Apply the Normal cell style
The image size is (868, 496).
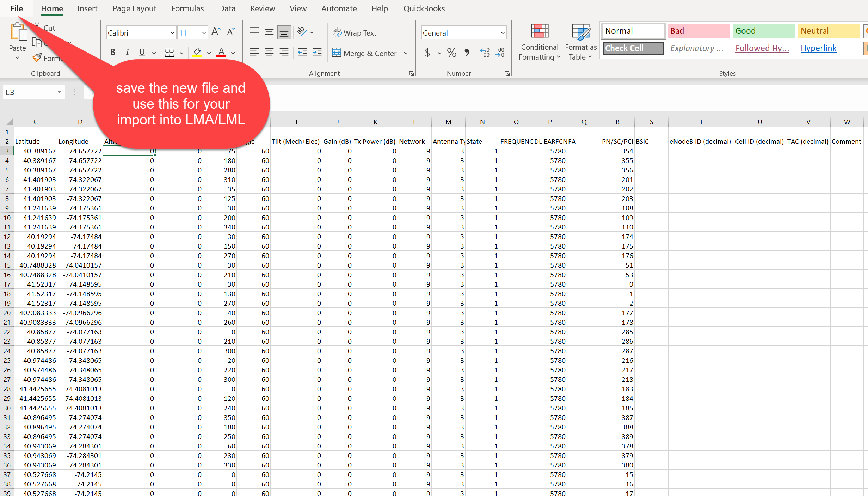tap(633, 31)
